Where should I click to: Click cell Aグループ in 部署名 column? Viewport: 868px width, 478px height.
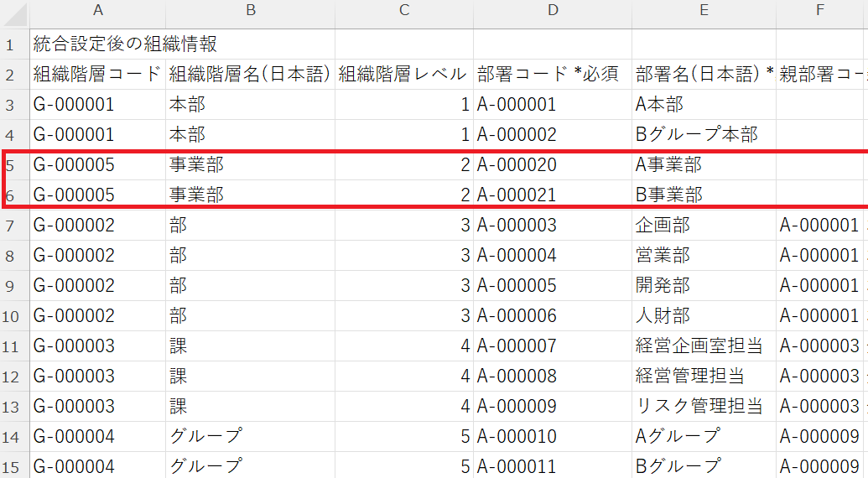click(x=704, y=437)
